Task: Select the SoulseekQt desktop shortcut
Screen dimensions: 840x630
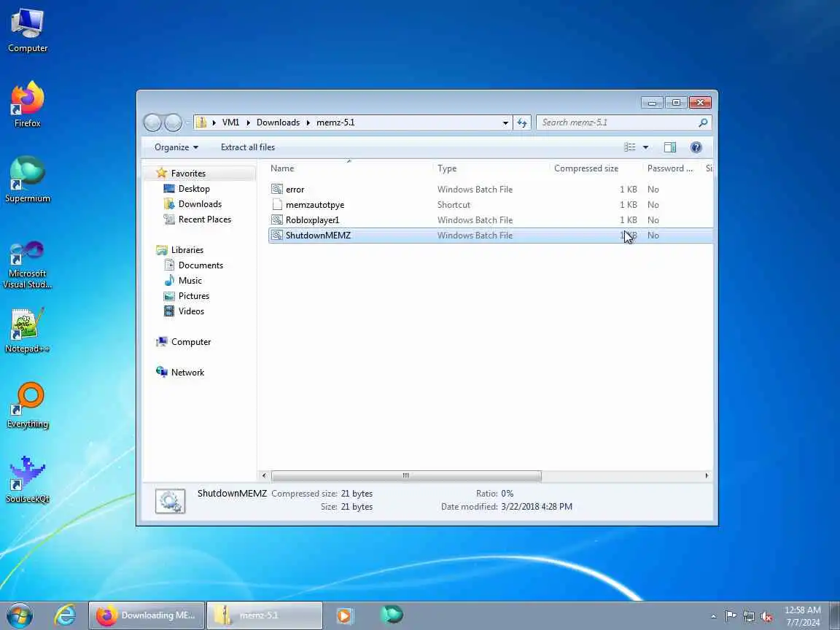Action: [x=27, y=481]
